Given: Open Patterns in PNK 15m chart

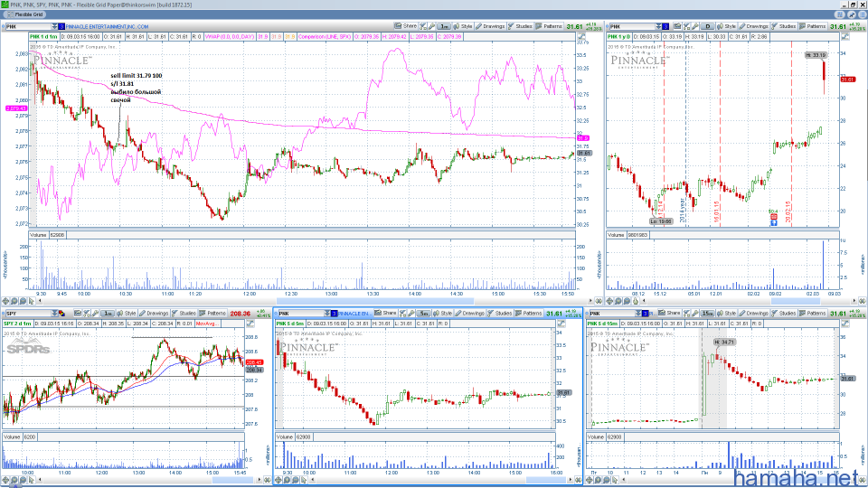Looking at the screenshot, I should coord(813,314).
